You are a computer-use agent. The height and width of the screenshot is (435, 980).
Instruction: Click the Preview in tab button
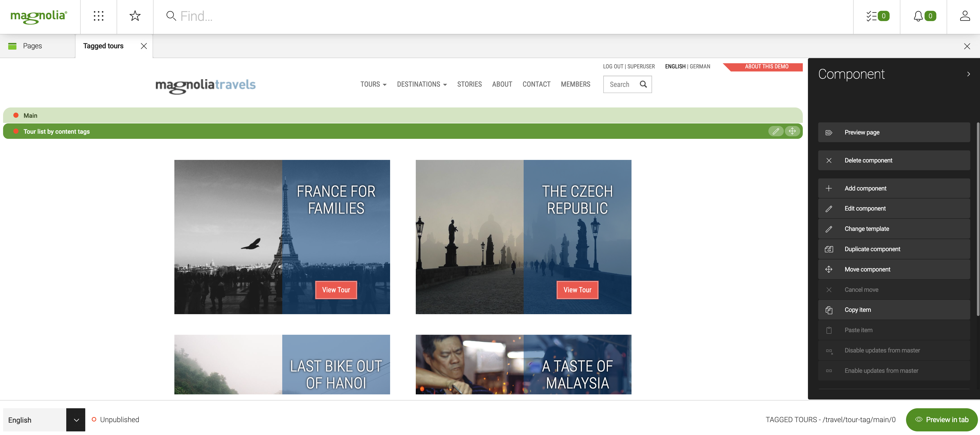pos(941,419)
